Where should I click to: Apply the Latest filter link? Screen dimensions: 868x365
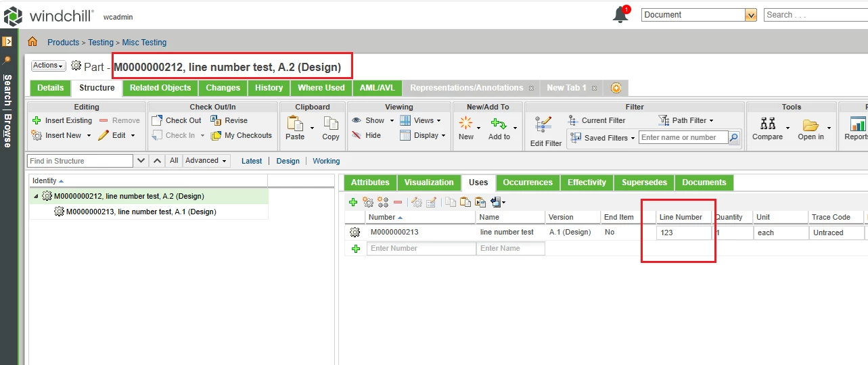pyautogui.click(x=252, y=161)
